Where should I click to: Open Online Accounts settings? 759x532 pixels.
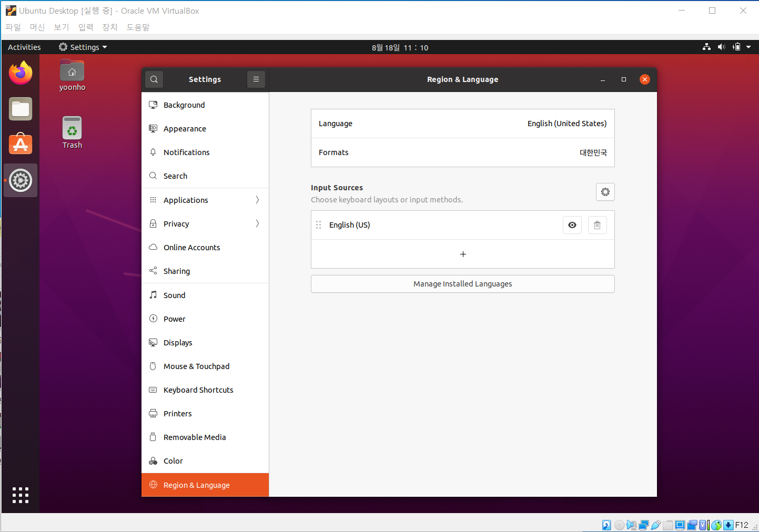tap(205, 248)
